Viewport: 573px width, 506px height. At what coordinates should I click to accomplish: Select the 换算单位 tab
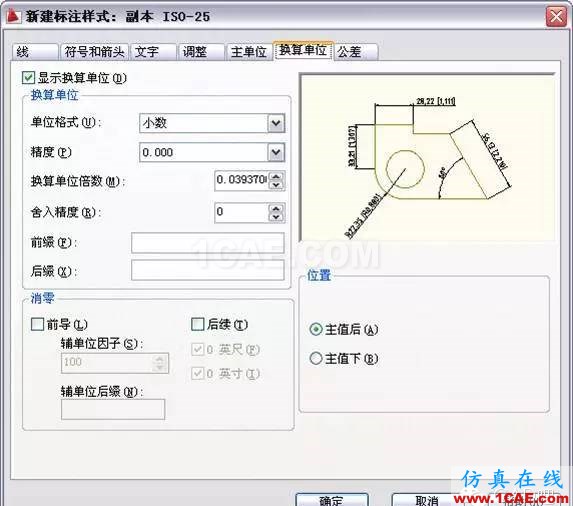pos(303,50)
